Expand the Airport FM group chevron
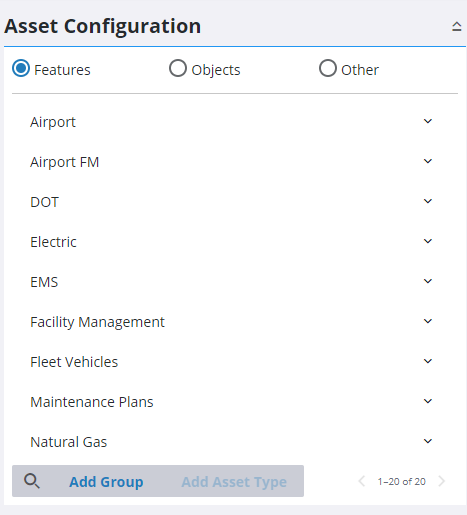 click(428, 161)
